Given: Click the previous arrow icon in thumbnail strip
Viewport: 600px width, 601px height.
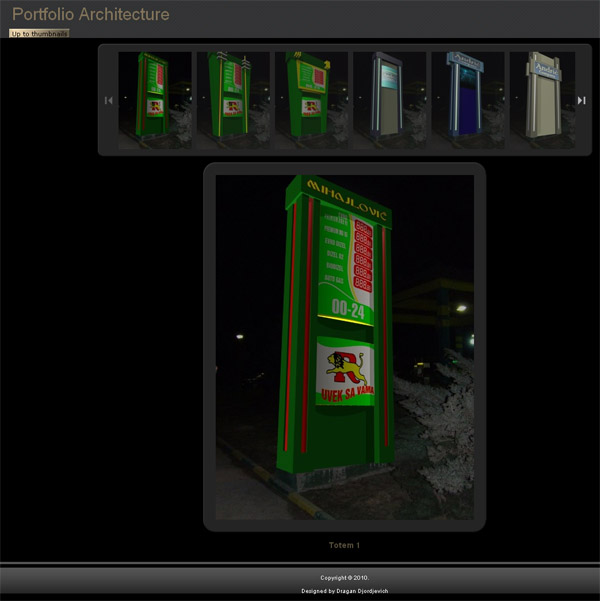Looking at the screenshot, I should tap(108, 100).
